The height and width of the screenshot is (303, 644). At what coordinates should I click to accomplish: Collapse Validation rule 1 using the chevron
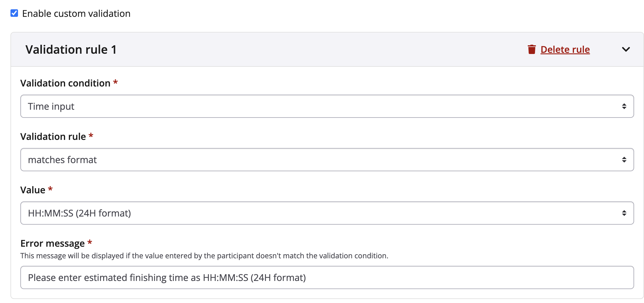tap(626, 49)
